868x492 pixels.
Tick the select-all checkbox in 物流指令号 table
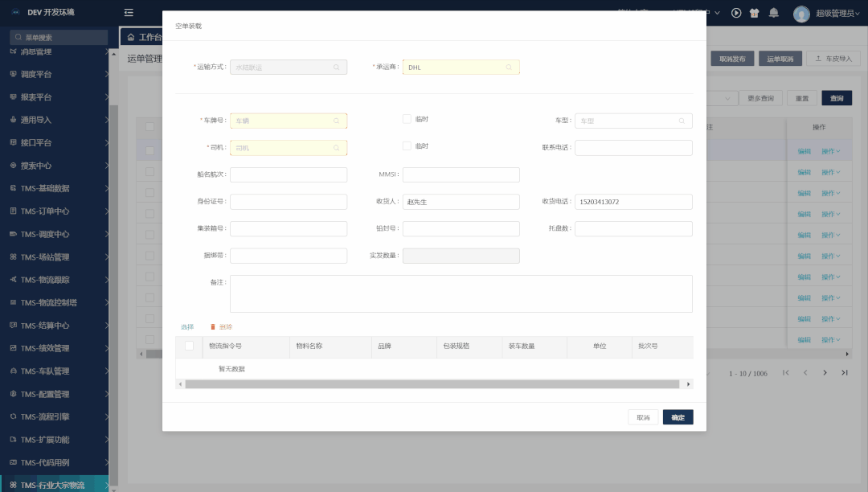[190, 346]
